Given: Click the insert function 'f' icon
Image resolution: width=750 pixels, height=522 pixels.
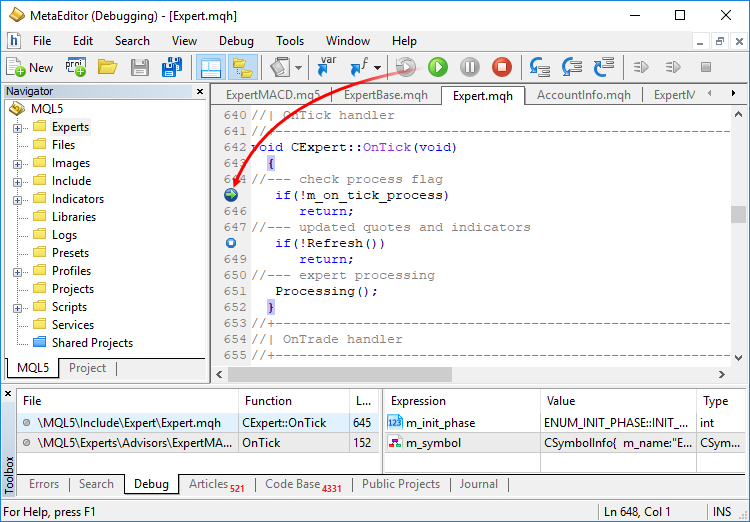Looking at the screenshot, I should [359, 67].
